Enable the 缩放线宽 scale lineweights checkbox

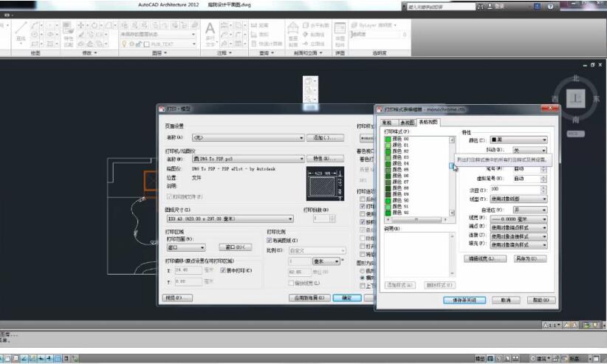[292, 282]
